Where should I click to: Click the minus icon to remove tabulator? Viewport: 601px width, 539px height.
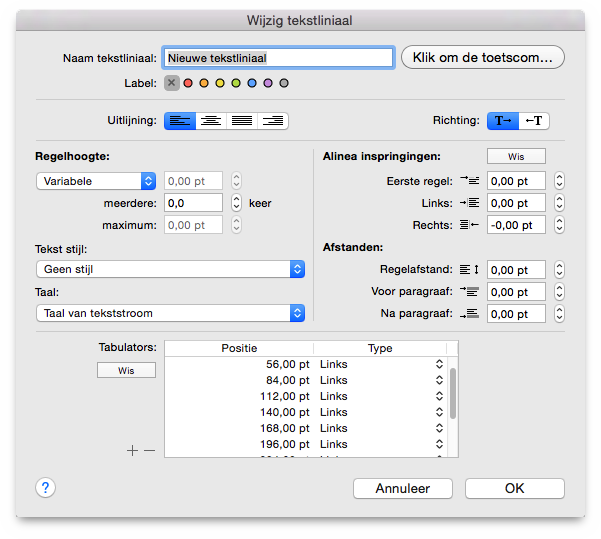coord(149,450)
